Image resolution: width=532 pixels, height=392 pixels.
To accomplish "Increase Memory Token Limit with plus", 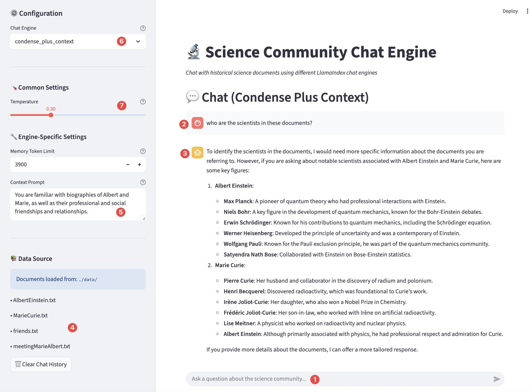I will pyautogui.click(x=139, y=165).
